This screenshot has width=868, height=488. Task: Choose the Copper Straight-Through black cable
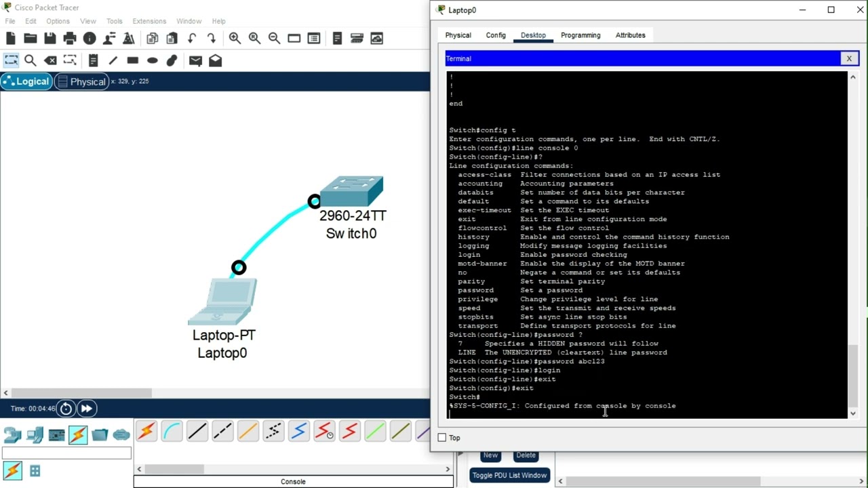tap(197, 431)
